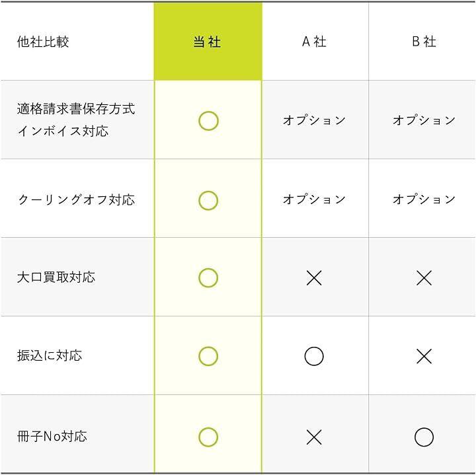This screenshot has height=475, width=476.
Task: Click B社 オプション for クーリングオフ対応 row
Action: coord(424,199)
